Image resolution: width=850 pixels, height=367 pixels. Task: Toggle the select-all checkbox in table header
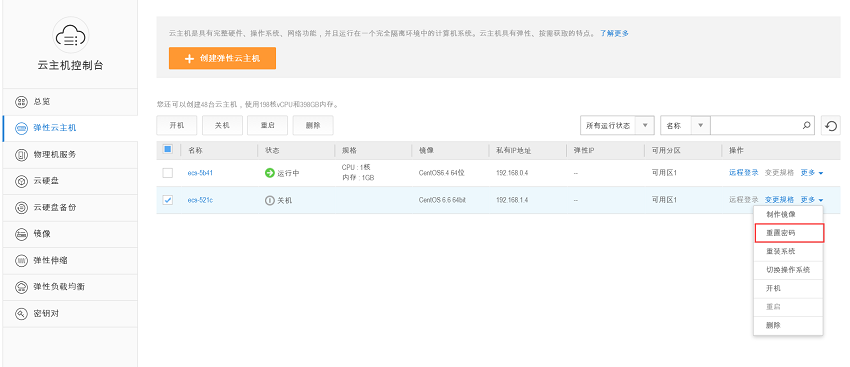point(168,149)
